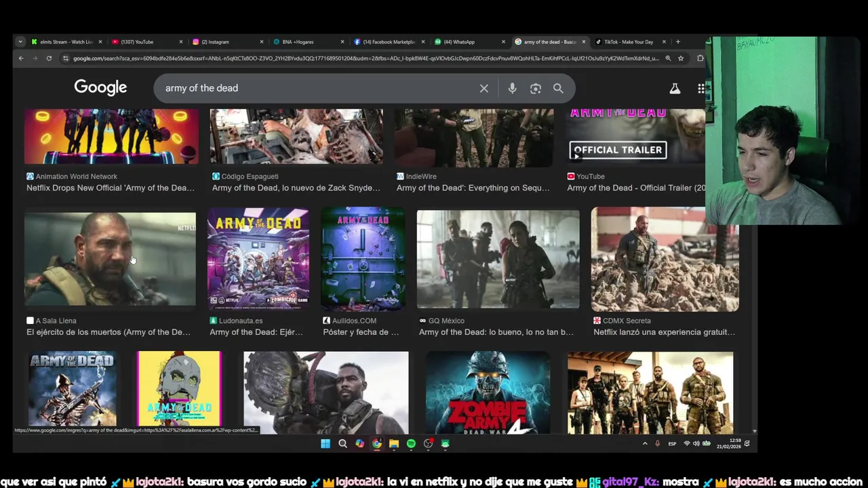The image size is (868, 488).
Task: Click the browser back arrow
Action: (x=21, y=58)
